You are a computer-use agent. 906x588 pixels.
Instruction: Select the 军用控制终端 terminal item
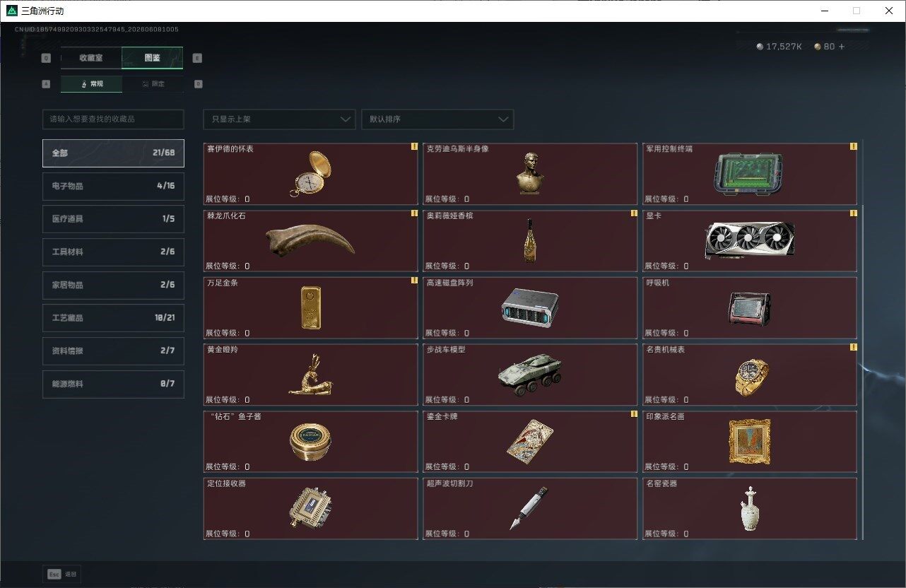coord(750,174)
